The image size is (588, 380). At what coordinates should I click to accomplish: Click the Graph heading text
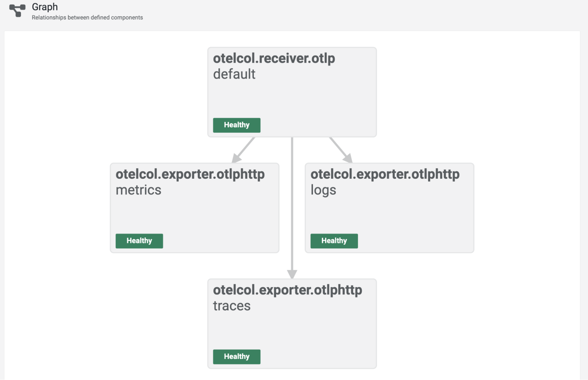click(x=44, y=7)
